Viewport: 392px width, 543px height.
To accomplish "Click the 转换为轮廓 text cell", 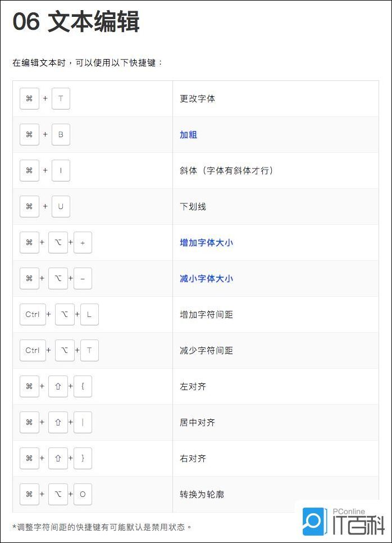I will [x=202, y=495].
